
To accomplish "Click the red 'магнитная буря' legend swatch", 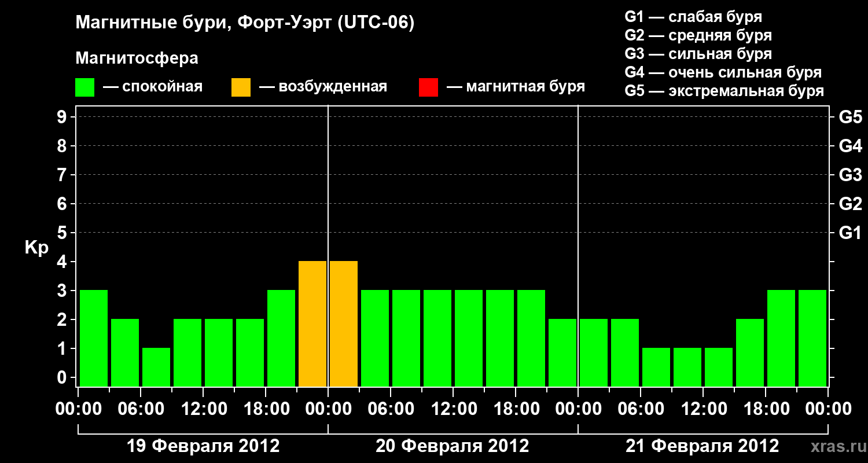I will click(x=428, y=87).
